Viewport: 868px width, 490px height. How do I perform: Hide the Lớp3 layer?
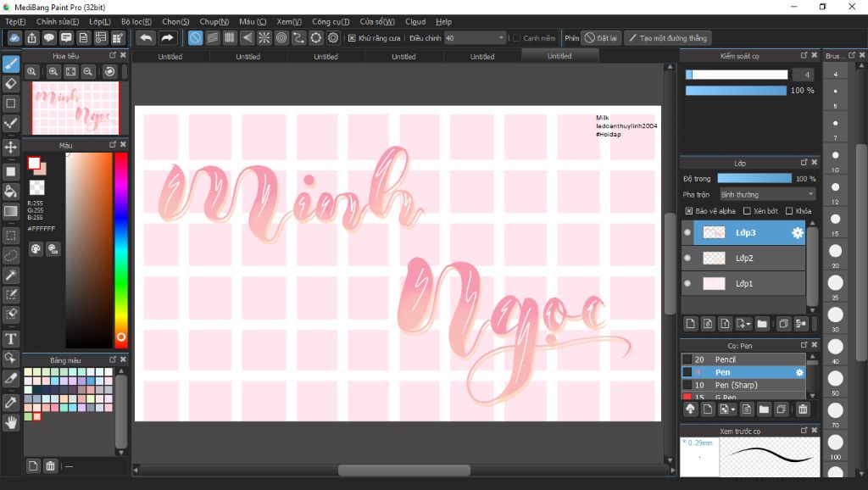pos(687,232)
